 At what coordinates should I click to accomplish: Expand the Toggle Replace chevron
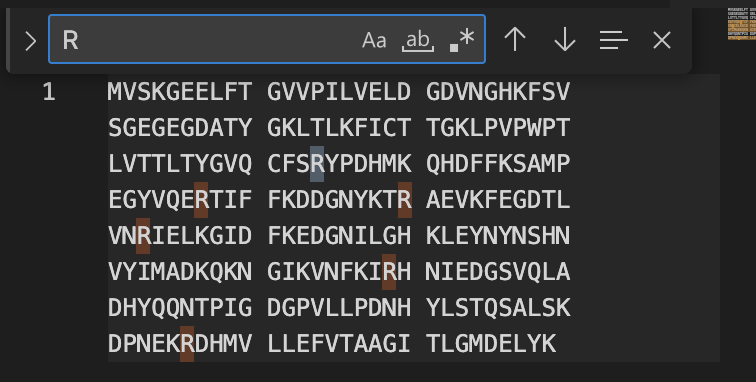(30, 41)
